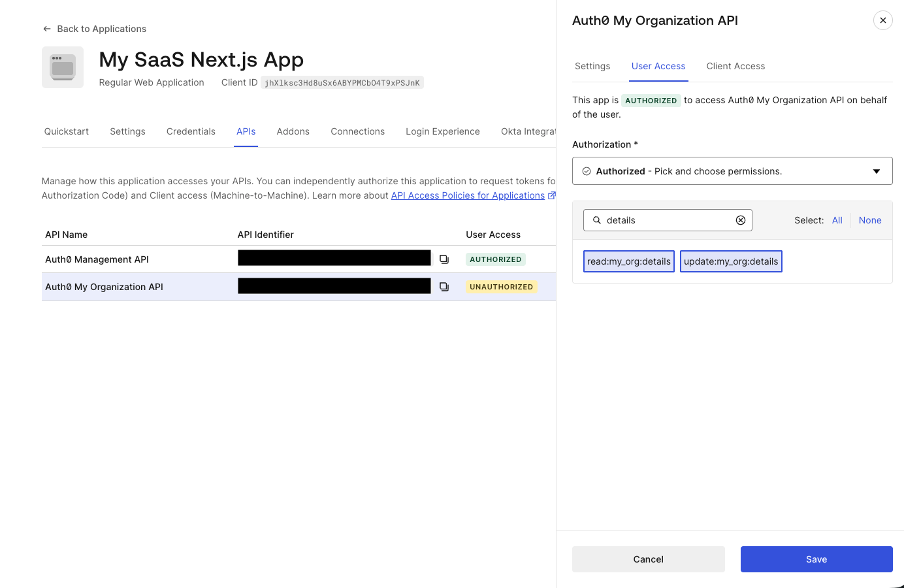
Task: Switch to the Quickstart tab
Action: pos(66,131)
